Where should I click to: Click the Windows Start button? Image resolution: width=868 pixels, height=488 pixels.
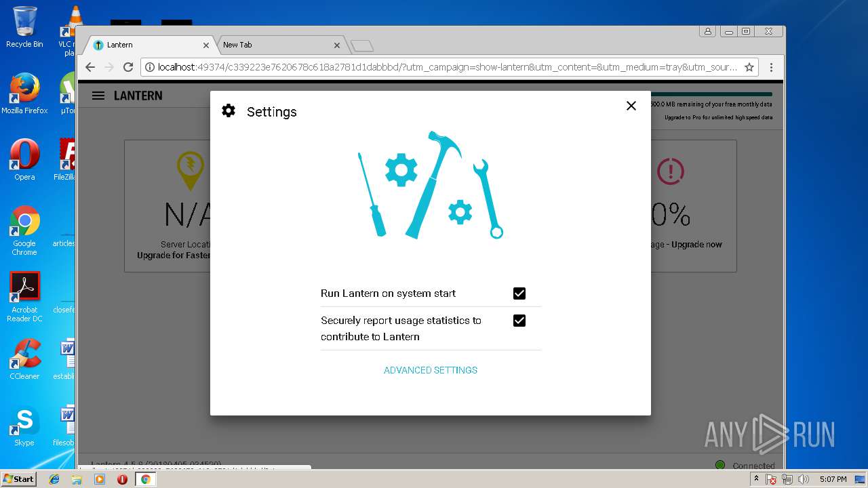click(18, 479)
